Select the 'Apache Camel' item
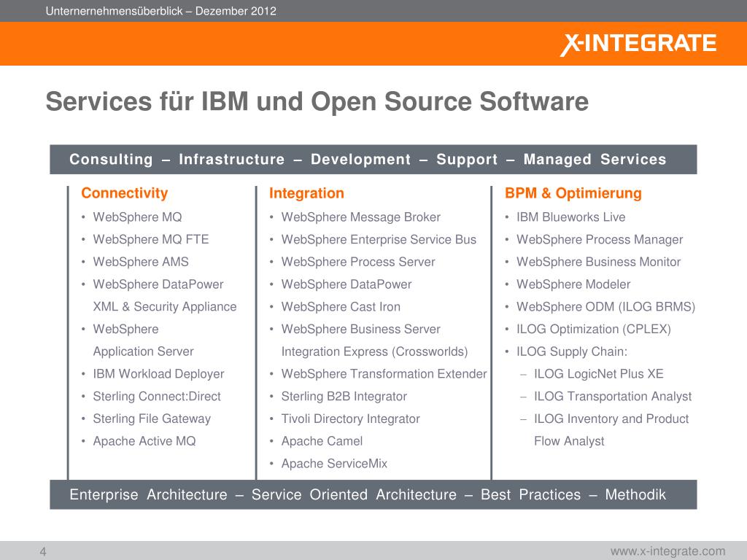747x560 pixels. tap(322, 441)
